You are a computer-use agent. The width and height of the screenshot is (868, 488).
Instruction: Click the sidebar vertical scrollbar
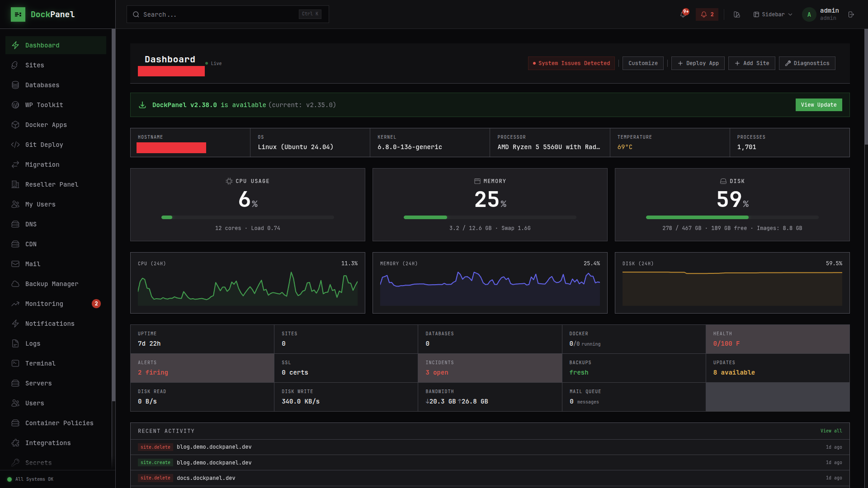click(x=113, y=215)
